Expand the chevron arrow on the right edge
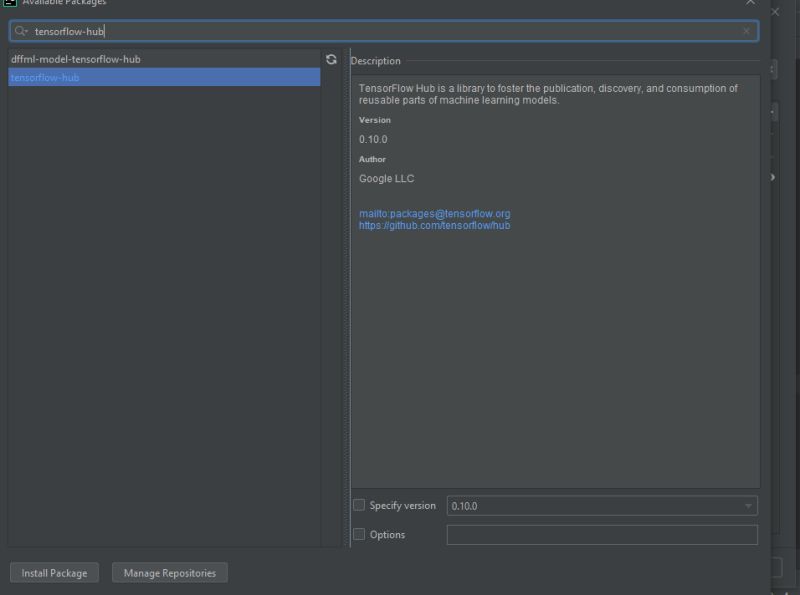Screen dimensions: 800x595 pyautogui.click(x=770, y=175)
